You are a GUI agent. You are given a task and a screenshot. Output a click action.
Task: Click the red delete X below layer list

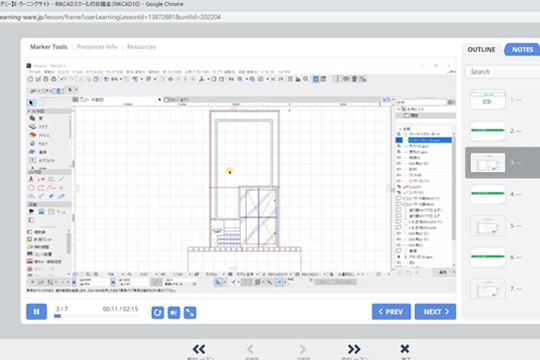417,272
